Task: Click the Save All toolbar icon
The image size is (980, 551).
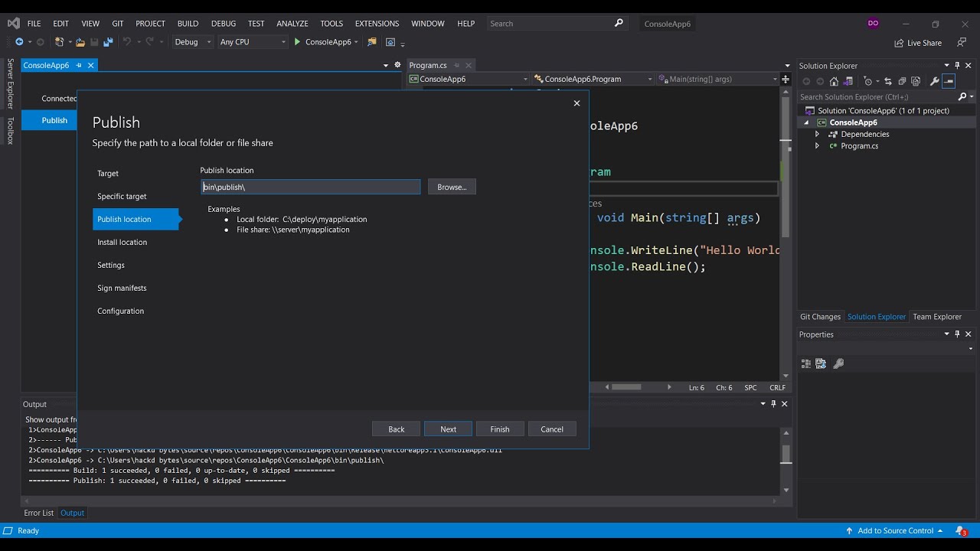Action: pos(108,42)
